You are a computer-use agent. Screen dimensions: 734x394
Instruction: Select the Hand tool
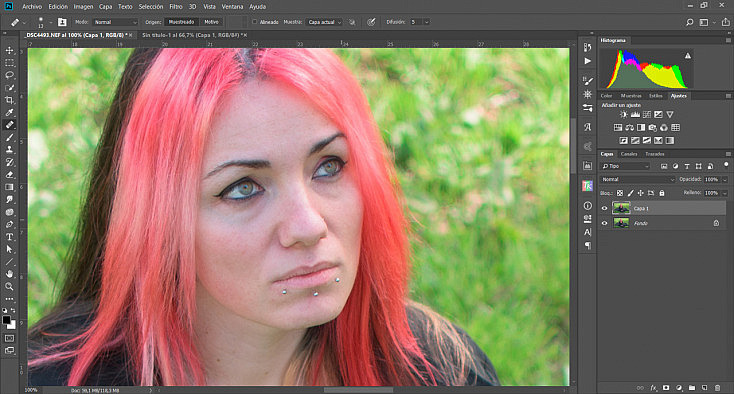9,274
